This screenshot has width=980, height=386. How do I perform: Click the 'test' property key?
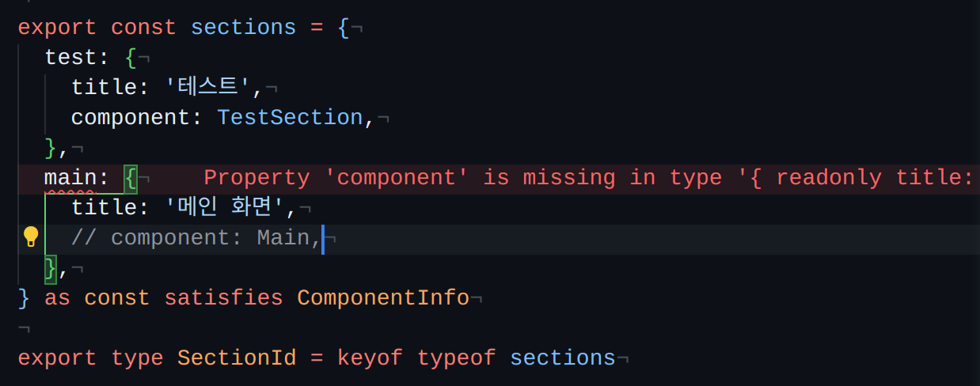[x=70, y=58]
